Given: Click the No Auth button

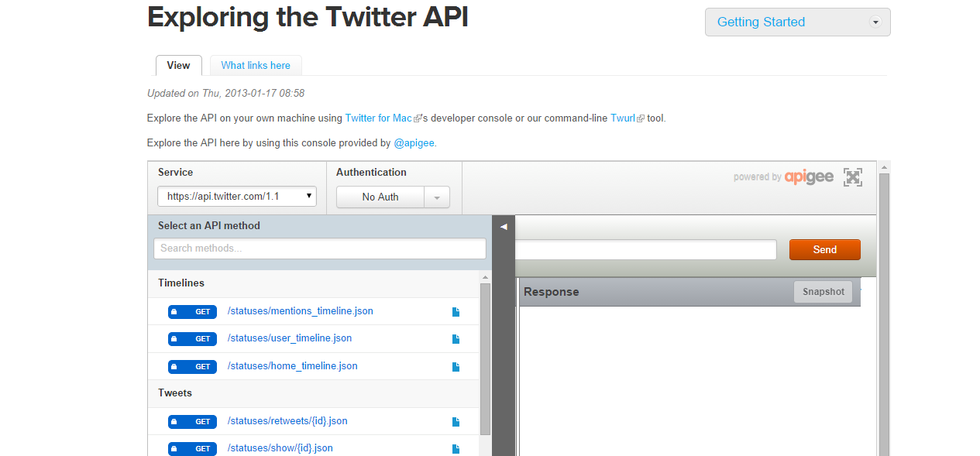Looking at the screenshot, I should click(380, 197).
